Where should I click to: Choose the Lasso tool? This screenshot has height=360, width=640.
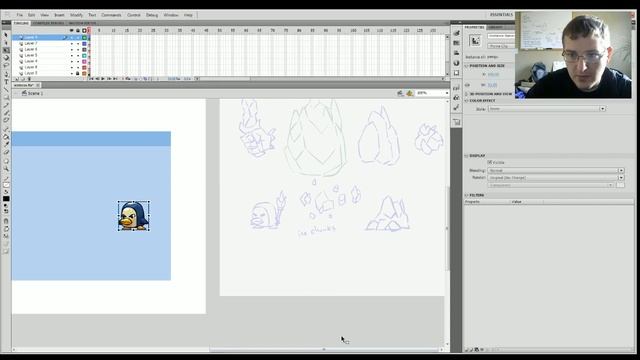6,65
